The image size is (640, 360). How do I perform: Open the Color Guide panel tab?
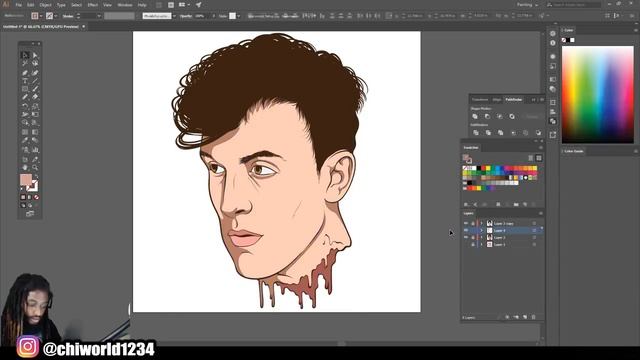point(574,151)
